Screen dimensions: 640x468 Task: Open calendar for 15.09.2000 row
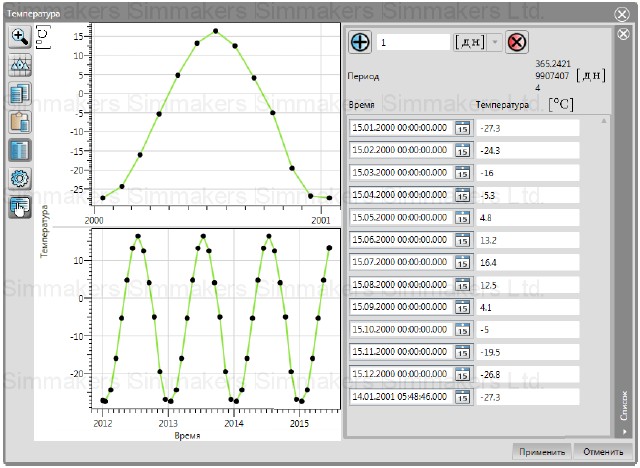[x=462, y=307]
